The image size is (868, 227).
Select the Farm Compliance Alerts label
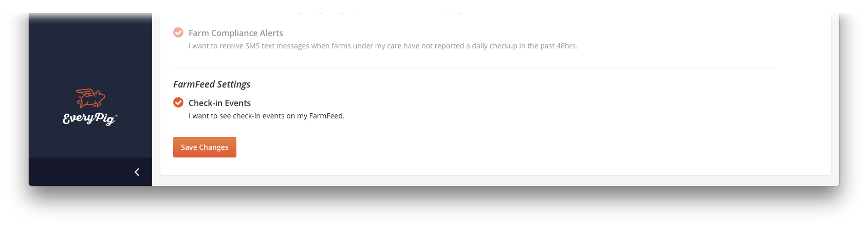click(236, 33)
